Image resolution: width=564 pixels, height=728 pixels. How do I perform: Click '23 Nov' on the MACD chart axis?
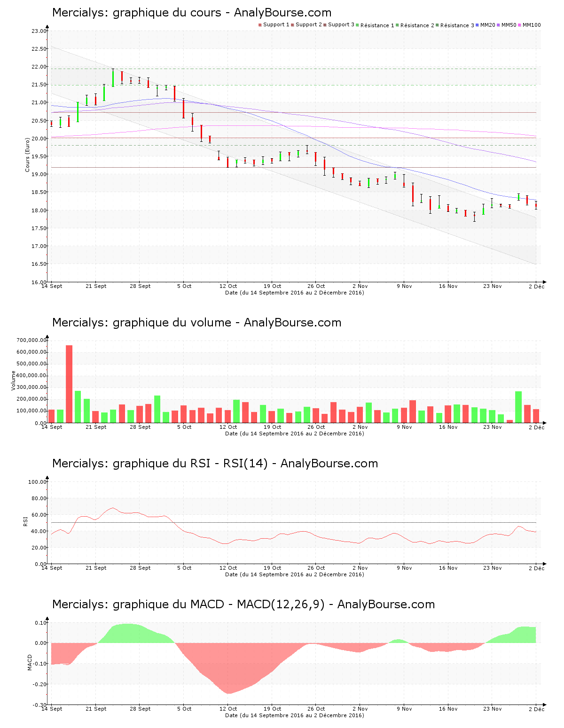tap(493, 709)
